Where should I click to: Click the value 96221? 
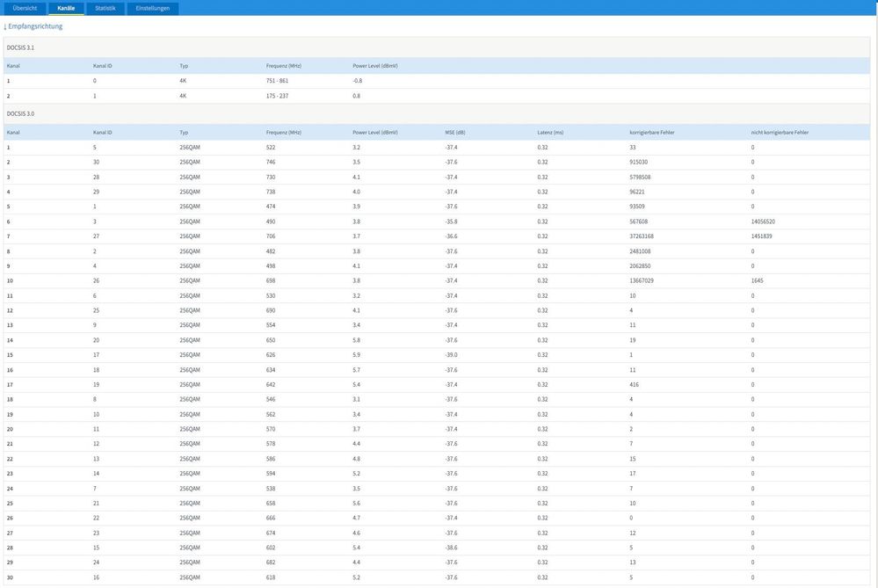tap(636, 192)
